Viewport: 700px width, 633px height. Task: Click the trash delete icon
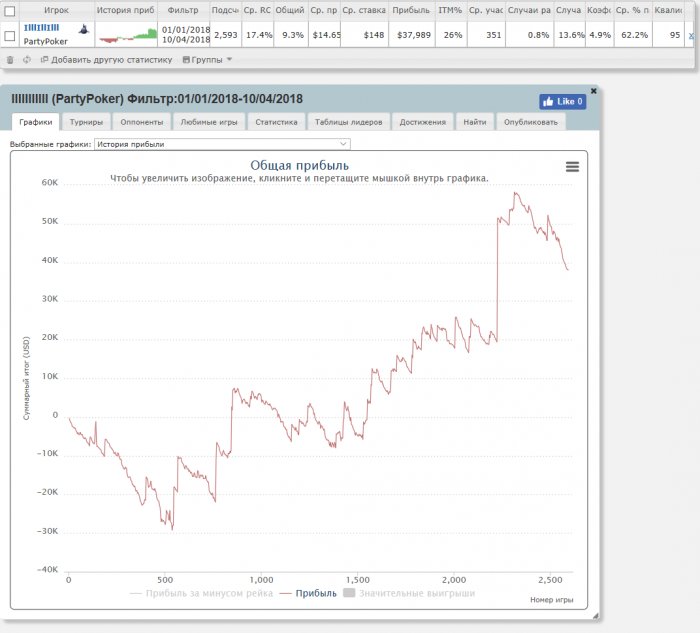click(10, 60)
